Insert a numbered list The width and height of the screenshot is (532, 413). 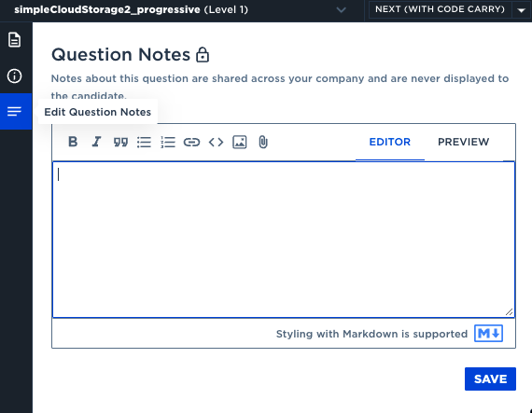coord(168,142)
